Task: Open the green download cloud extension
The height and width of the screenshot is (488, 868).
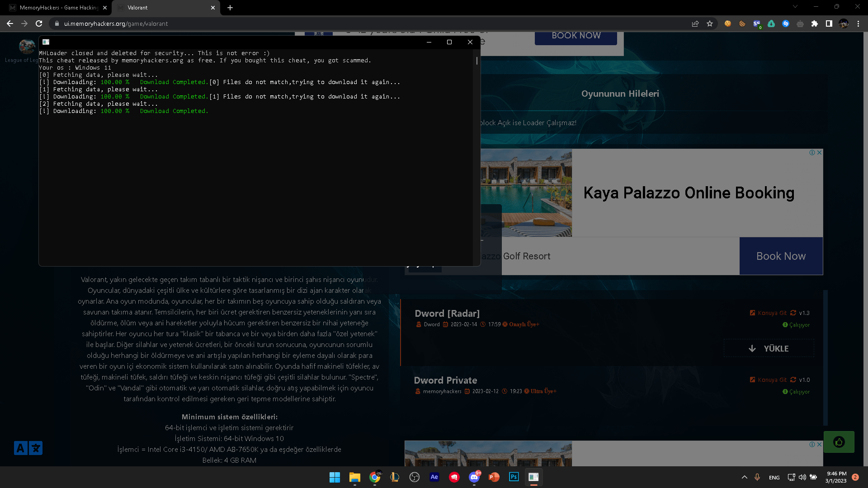Action: click(771, 23)
